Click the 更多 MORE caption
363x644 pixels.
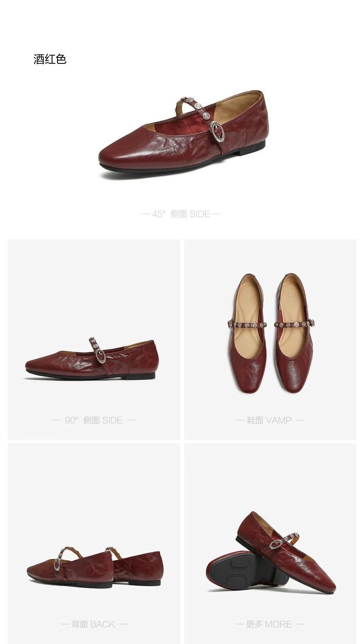click(x=270, y=624)
